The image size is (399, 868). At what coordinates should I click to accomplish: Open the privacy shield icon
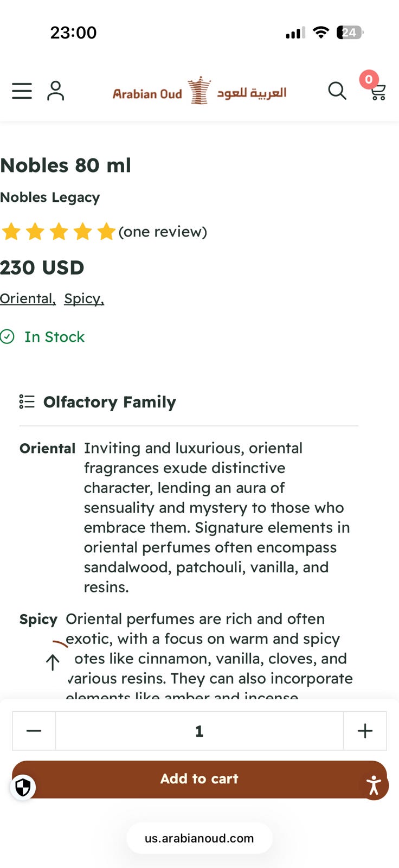tap(23, 787)
